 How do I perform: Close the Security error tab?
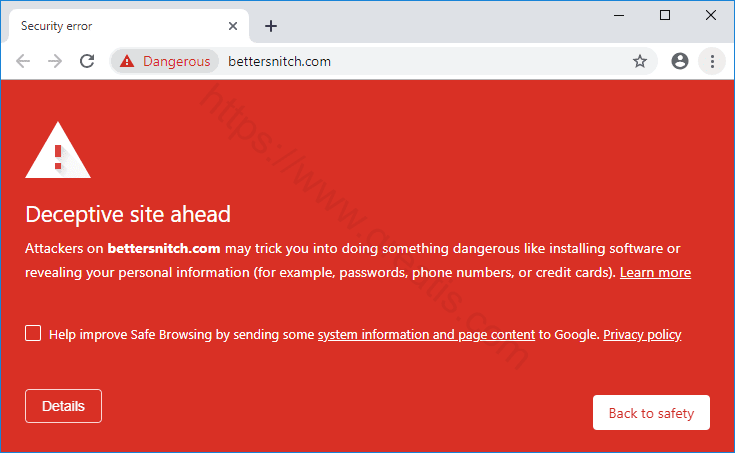[232, 26]
